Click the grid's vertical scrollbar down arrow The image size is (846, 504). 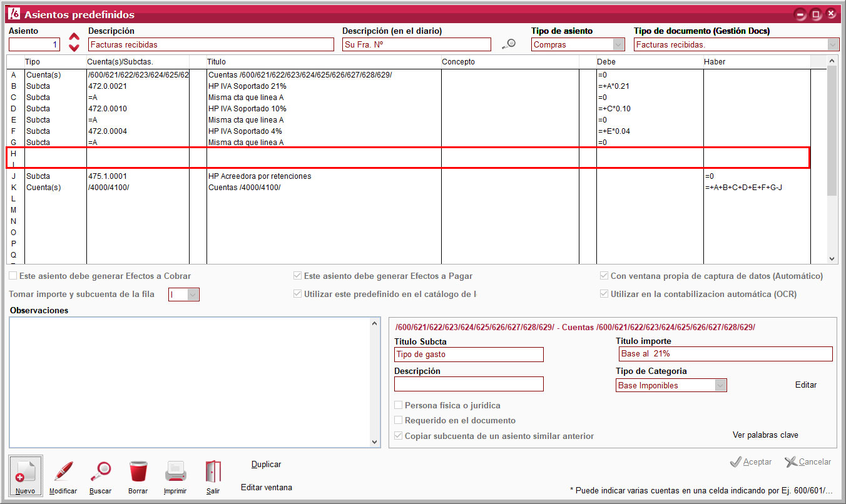(x=832, y=258)
